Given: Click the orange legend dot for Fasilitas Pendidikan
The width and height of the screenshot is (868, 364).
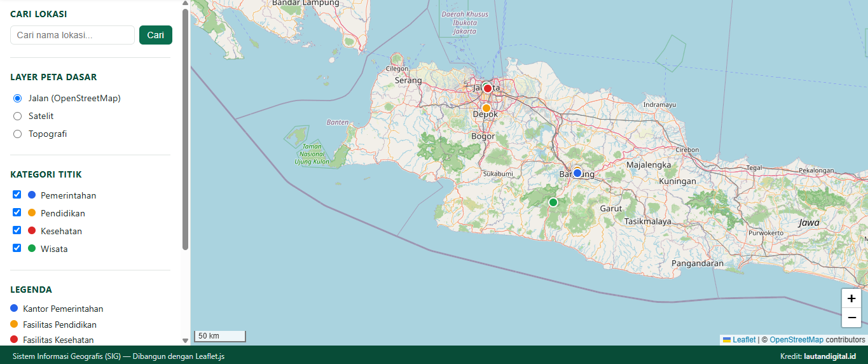Looking at the screenshot, I should [14, 324].
